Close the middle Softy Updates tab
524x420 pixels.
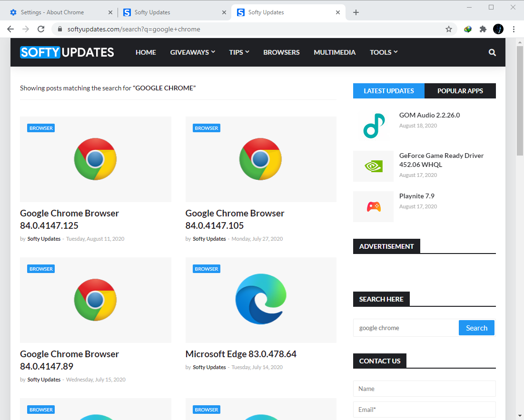click(224, 12)
